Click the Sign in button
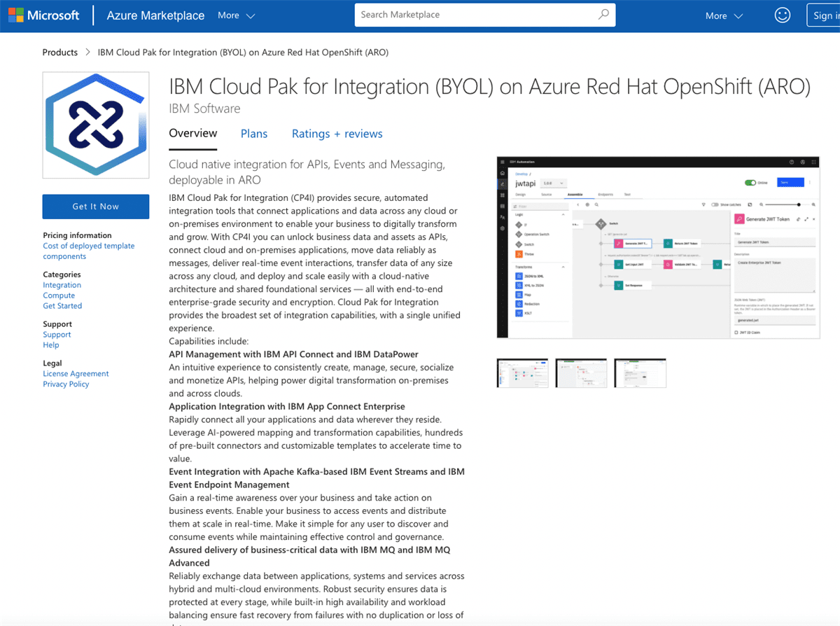The height and width of the screenshot is (626, 840). (x=826, y=14)
